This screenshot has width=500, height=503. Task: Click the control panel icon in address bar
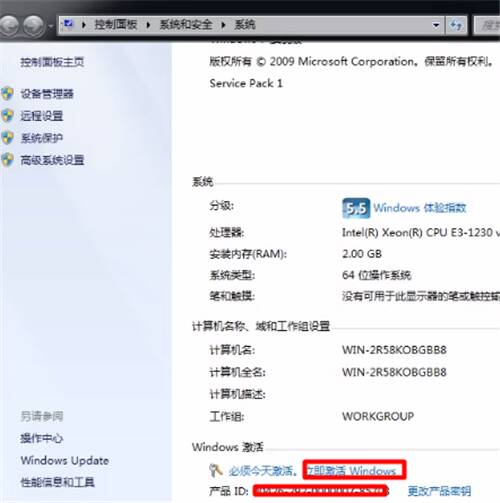pyautogui.click(x=68, y=24)
